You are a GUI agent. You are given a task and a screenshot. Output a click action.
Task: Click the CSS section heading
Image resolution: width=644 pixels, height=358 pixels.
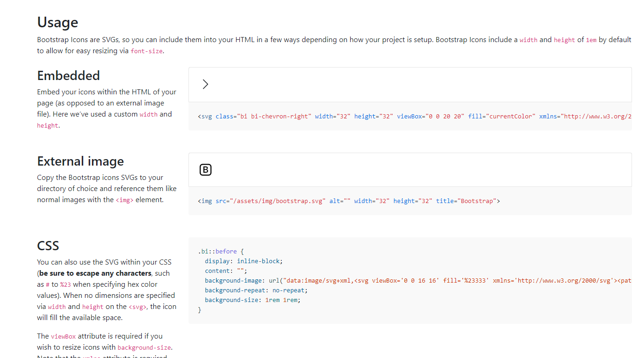click(x=48, y=245)
